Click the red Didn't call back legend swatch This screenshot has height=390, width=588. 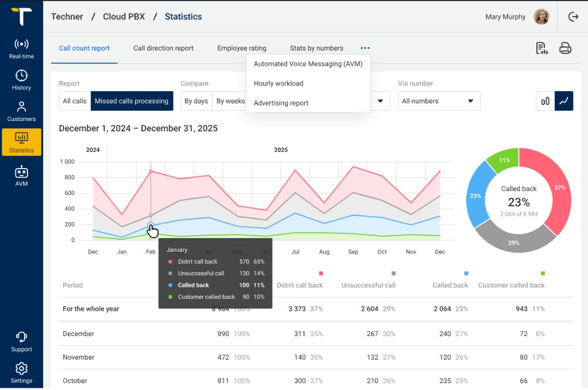(x=320, y=273)
